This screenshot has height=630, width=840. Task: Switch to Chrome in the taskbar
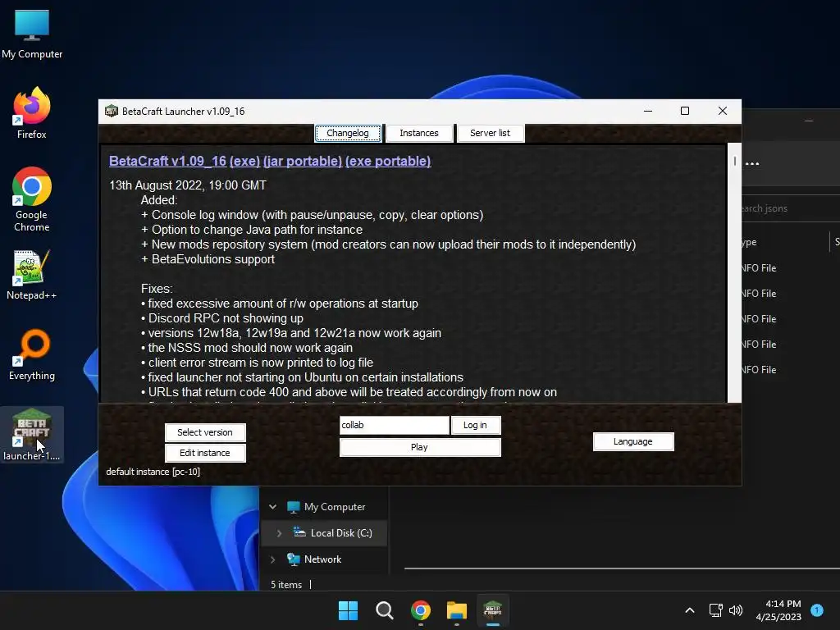click(x=421, y=610)
